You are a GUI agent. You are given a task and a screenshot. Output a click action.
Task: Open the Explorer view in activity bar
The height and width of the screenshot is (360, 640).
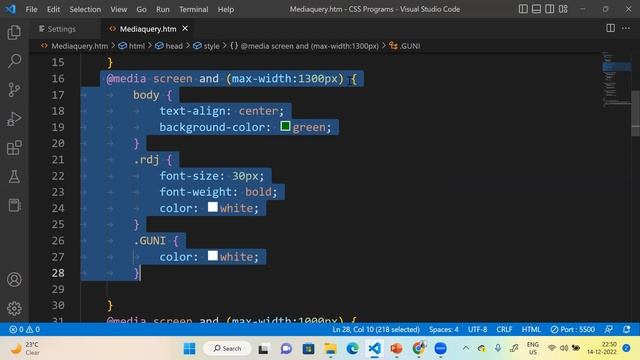click(14, 32)
